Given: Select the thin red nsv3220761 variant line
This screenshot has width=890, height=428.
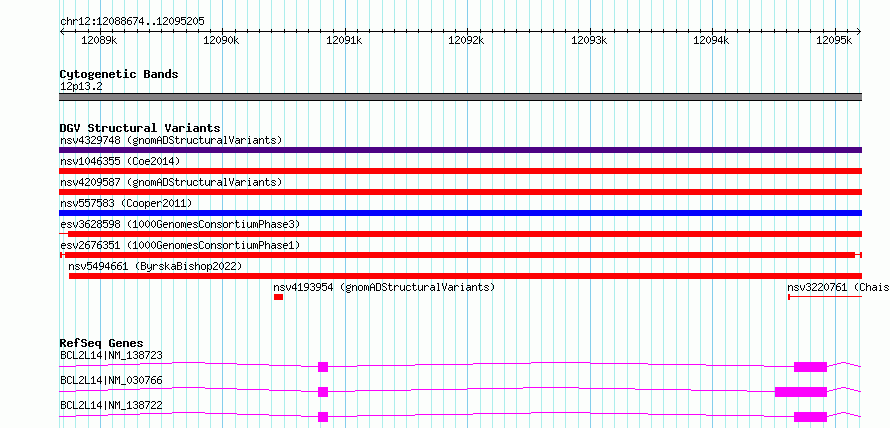Looking at the screenshot, I should pos(825,297).
